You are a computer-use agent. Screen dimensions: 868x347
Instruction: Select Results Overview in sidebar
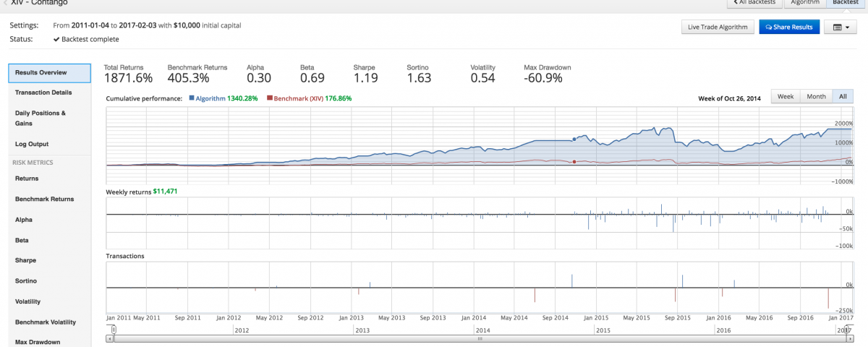pyautogui.click(x=41, y=72)
